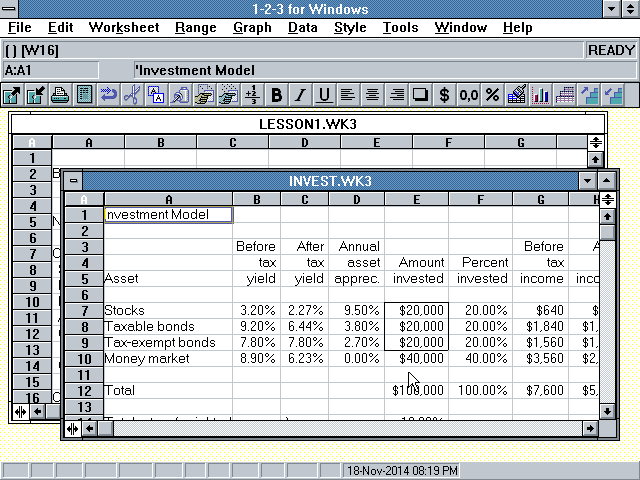Viewport: 640px width, 480px height.
Task: Click the contents box showing 'Investment Model
Action: [x=384, y=70]
